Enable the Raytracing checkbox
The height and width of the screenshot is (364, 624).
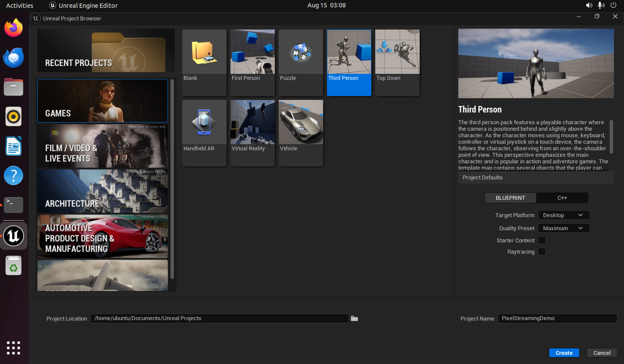pos(542,252)
